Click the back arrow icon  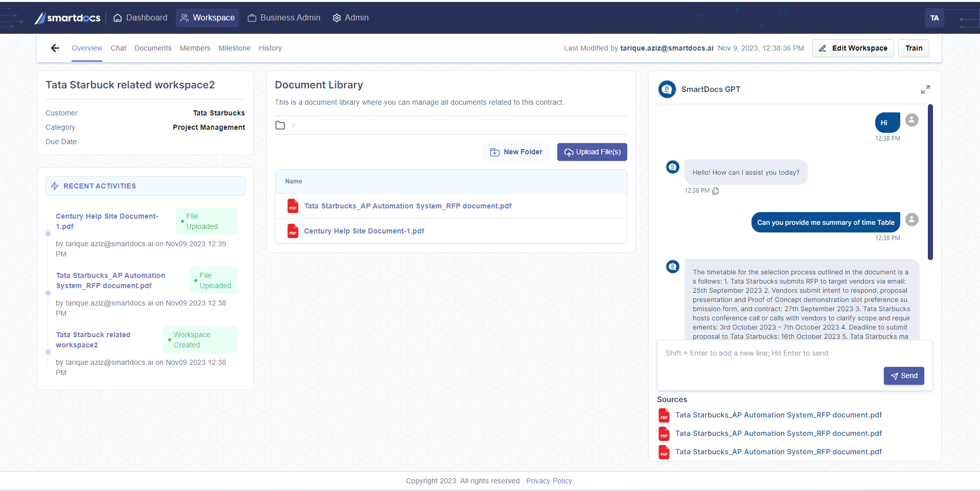coord(55,48)
